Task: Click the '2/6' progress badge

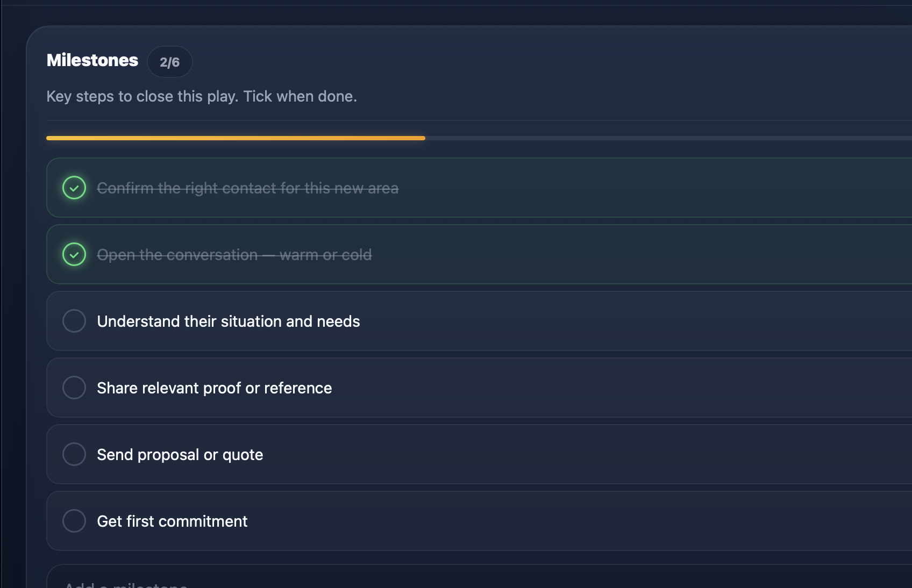Action: click(170, 62)
